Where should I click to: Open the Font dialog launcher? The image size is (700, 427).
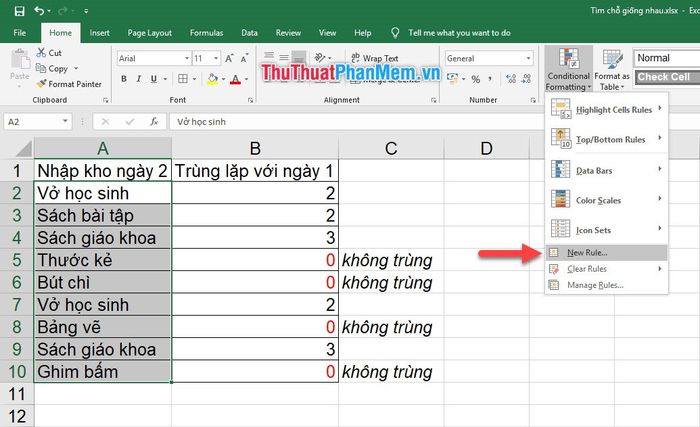point(250,100)
